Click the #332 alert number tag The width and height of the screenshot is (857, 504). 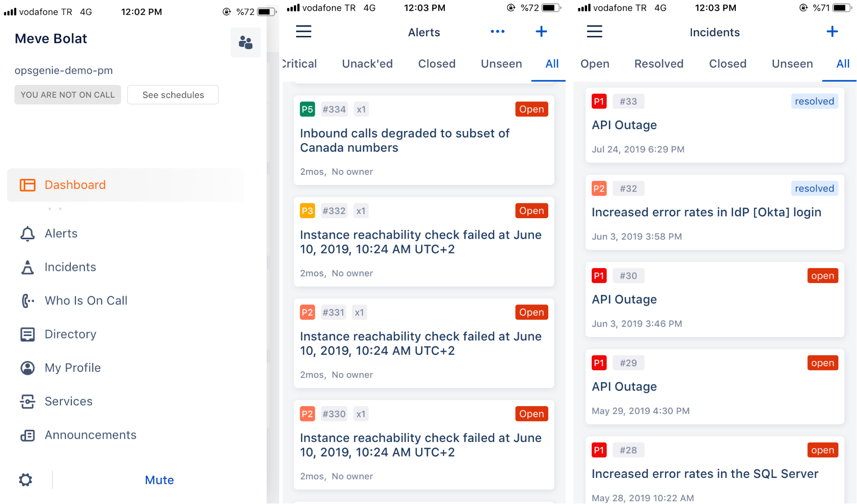[x=334, y=211]
